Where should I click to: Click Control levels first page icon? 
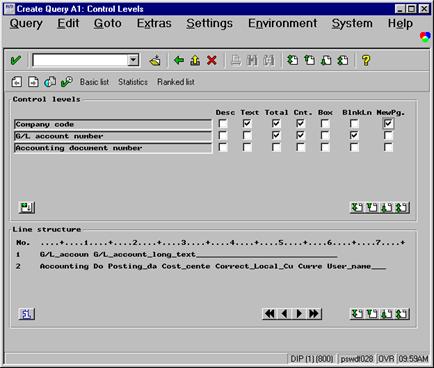pyautogui.click(x=357, y=208)
